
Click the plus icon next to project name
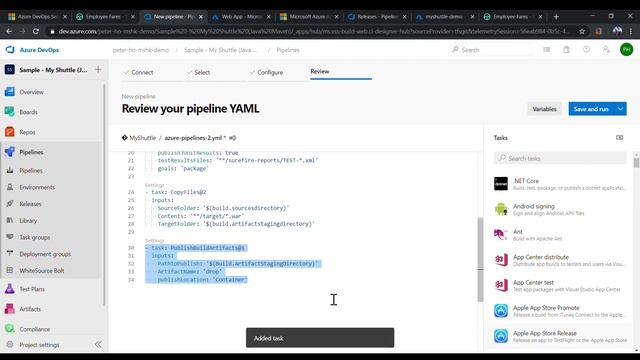point(98,70)
